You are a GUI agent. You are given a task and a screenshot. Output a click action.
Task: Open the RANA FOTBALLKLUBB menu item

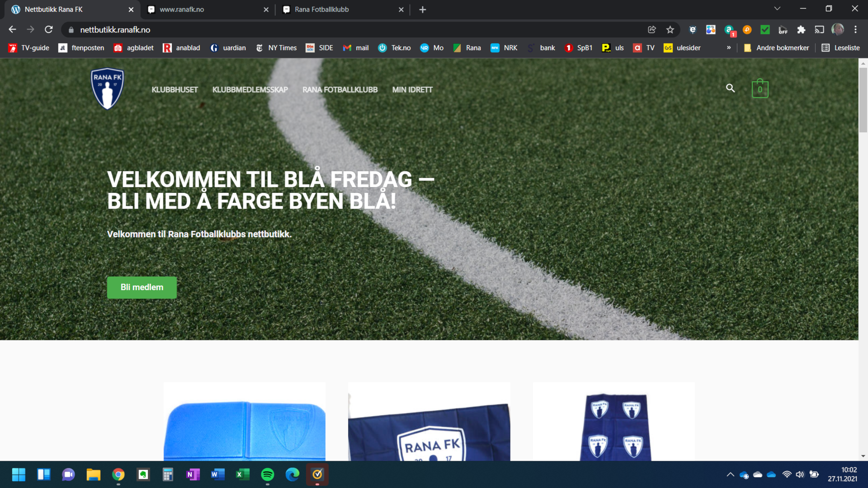[x=340, y=89]
